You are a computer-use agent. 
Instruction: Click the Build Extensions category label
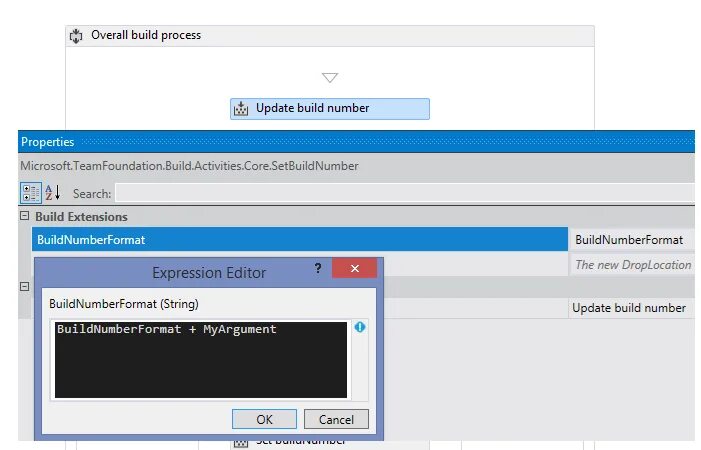pyautogui.click(x=81, y=217)
